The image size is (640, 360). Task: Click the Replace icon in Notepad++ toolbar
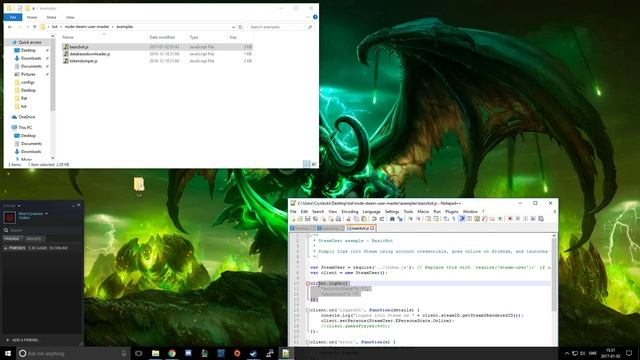(400, 219)
